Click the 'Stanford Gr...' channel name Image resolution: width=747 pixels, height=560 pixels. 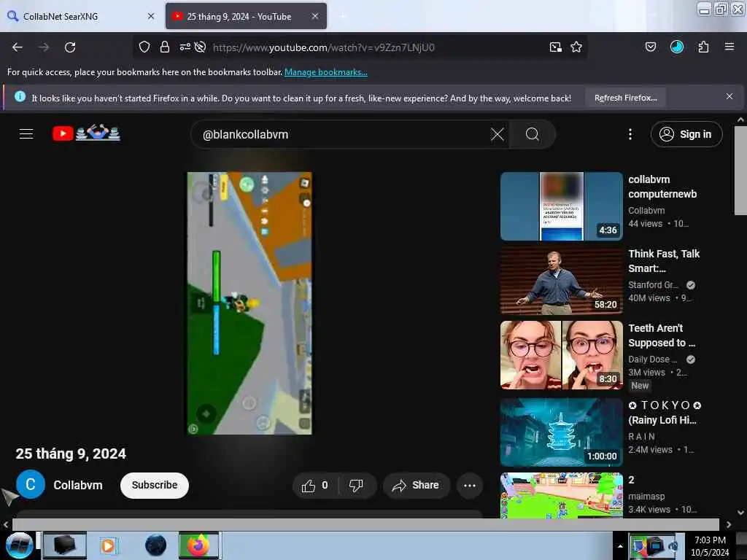(653, 285)
